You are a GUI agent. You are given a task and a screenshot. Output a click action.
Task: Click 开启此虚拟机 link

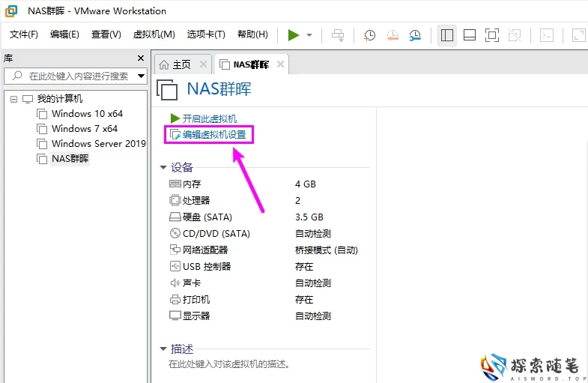[x=210, y=119]
